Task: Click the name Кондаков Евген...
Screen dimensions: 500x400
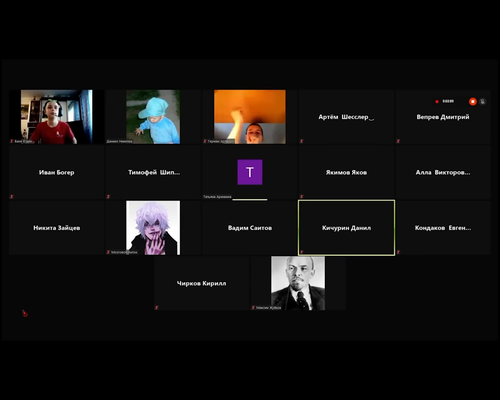Action: 443,228
